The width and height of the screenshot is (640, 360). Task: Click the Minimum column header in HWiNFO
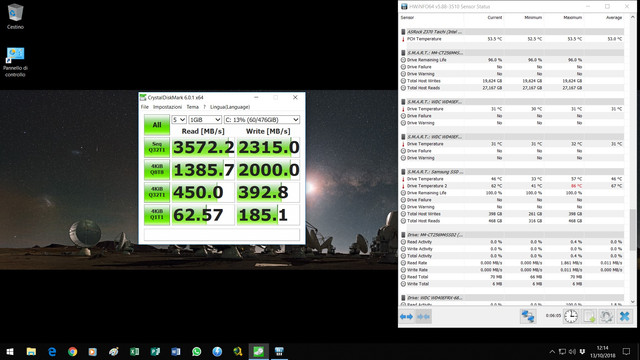click(533, 18)
